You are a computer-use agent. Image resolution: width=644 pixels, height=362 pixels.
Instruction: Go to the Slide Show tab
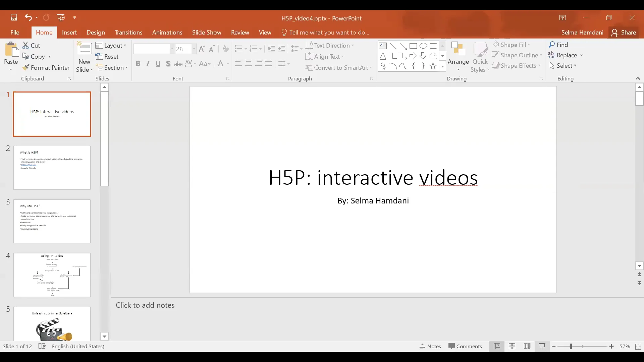pos(207,32)
